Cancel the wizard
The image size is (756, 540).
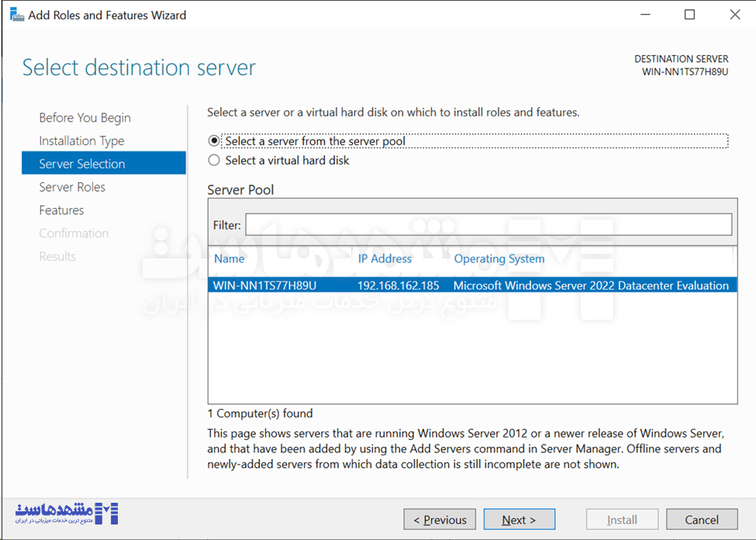pyautogui.click(x=702, y=520)
